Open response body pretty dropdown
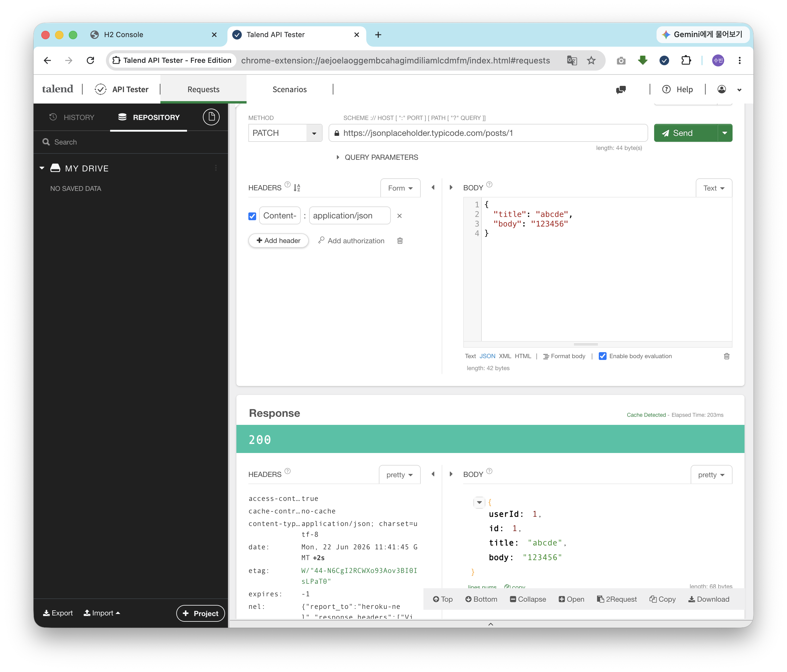The image size is (787, 672). tap(711, 475)
